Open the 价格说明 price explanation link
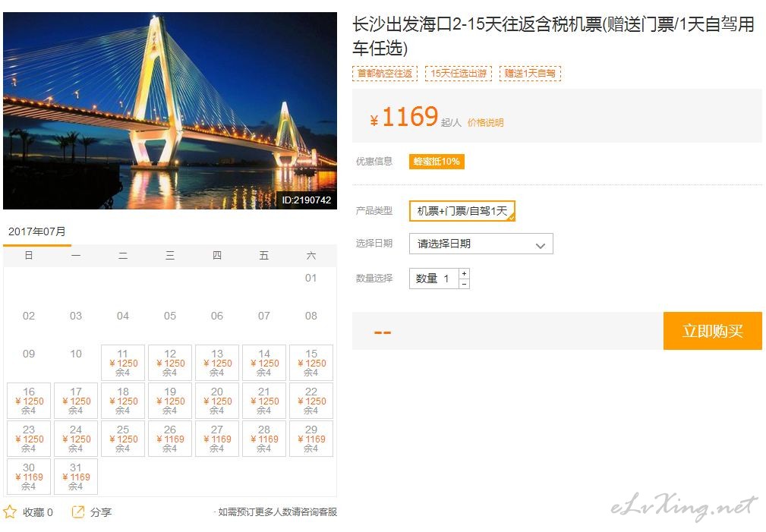Image resolution: width=766 pixels, height=532 pixels. coord(485,123)
